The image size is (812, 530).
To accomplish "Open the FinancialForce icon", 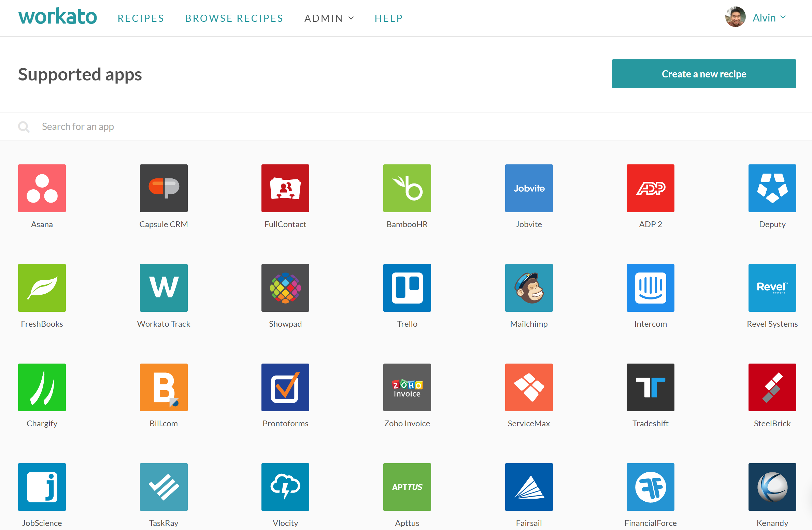I will (x=651, y=487).
